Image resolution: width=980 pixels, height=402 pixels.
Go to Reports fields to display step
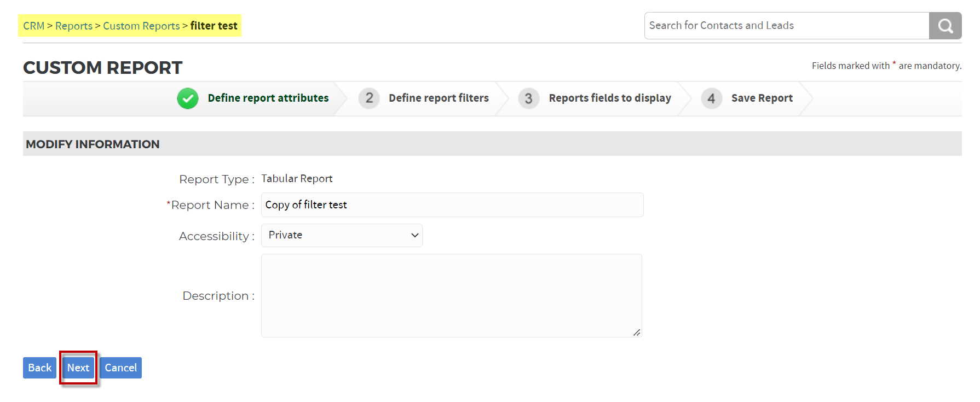610,98
